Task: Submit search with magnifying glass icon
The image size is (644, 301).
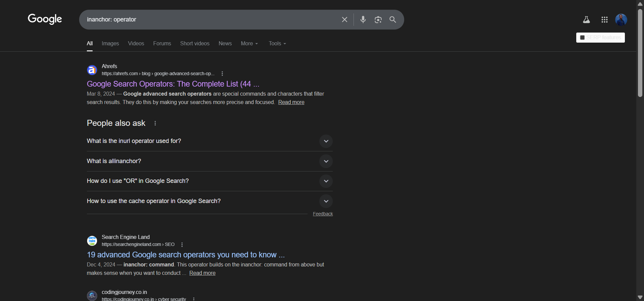Action: 393,19
